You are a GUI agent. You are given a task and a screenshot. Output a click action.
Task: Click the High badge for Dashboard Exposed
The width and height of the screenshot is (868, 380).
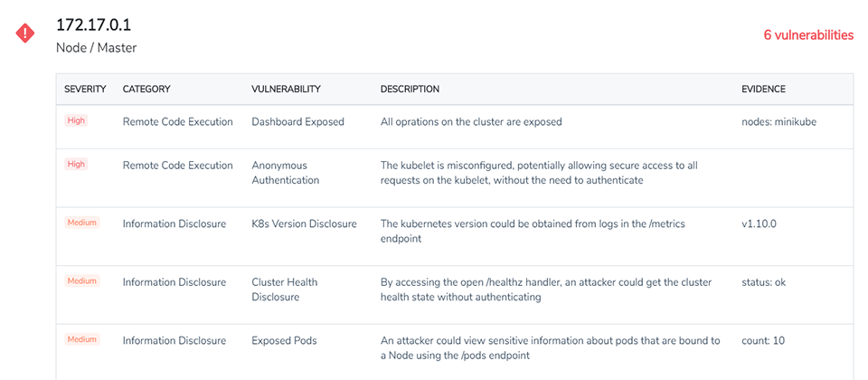[x=76, y=120]
